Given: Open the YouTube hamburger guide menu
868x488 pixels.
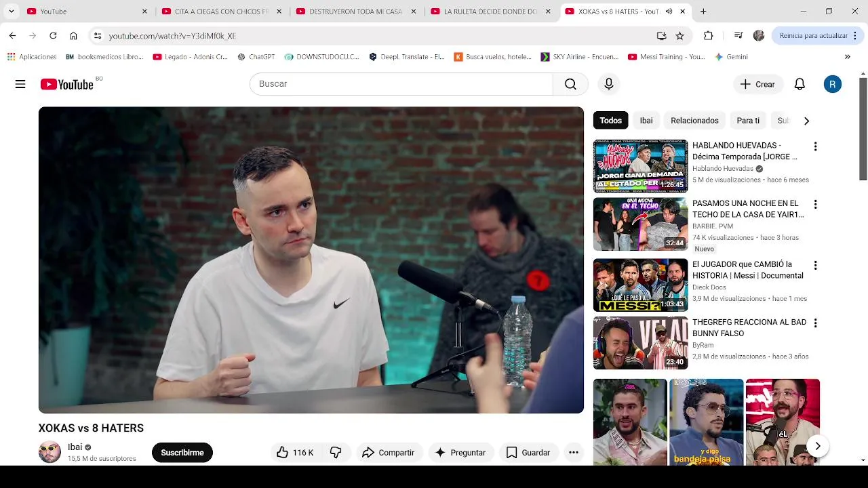Looking at the screenshot, I should pyautogui.click(x=20, y=84).
